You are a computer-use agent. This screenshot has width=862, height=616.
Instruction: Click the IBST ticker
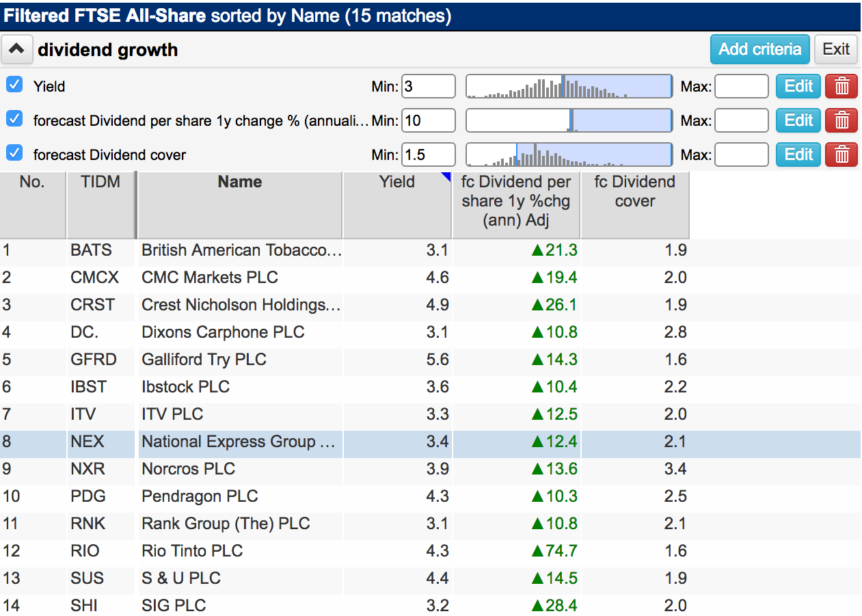(89, 387)
